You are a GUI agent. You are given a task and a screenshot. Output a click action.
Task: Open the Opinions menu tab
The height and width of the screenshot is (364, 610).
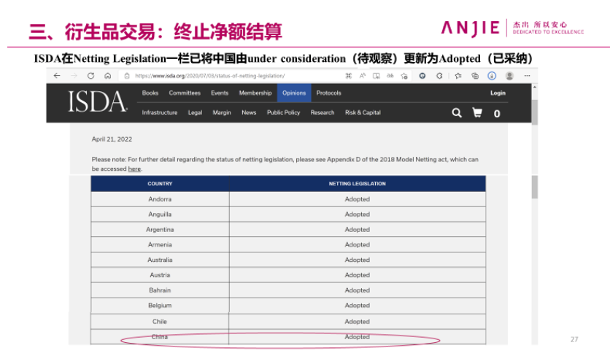point(294,93)
